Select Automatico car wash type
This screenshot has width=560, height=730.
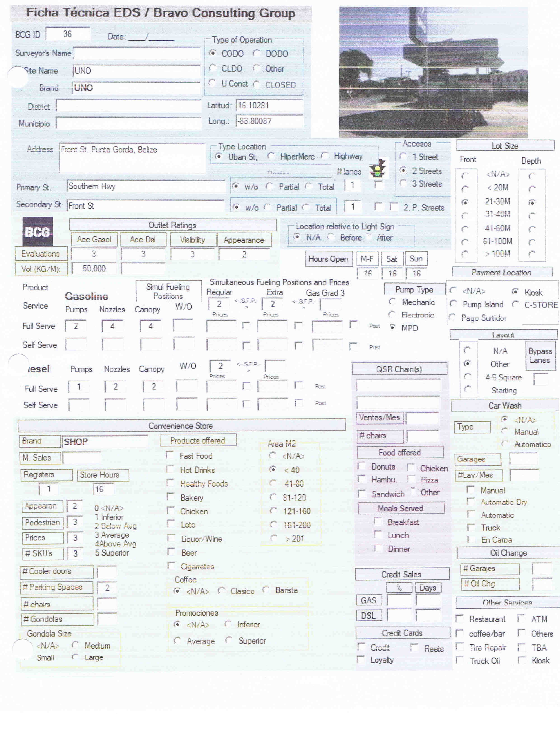click(505, 444)
